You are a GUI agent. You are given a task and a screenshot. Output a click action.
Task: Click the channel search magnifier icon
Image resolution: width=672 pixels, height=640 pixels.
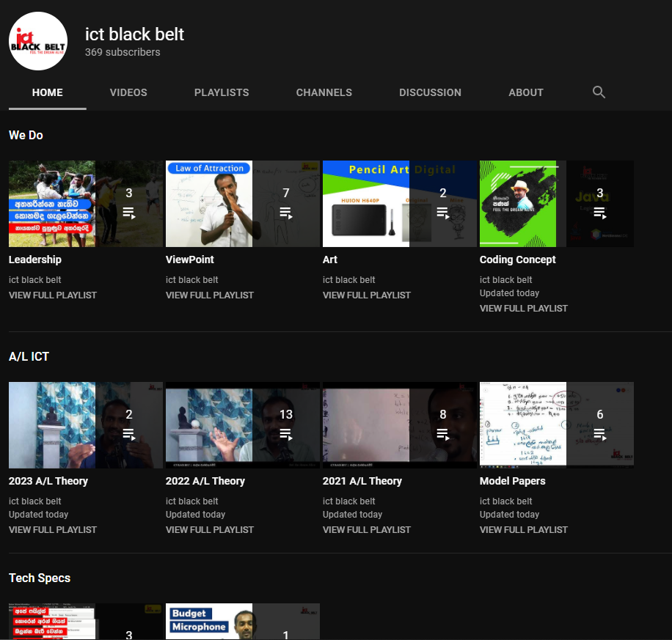click(x=599, y=92)
